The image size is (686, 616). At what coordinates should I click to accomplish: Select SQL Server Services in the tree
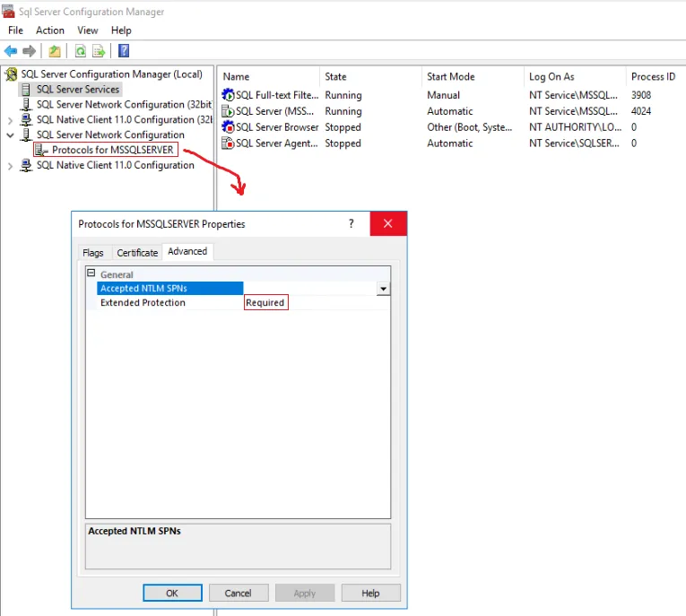[77, 90]
